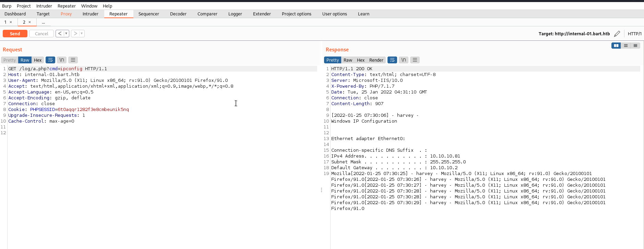
Task: Toggle word wrap icon in Response panel
Action: [392, 60]
